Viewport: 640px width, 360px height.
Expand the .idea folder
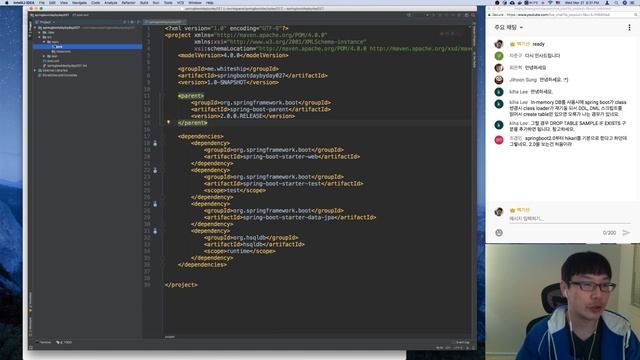point(40,32)
